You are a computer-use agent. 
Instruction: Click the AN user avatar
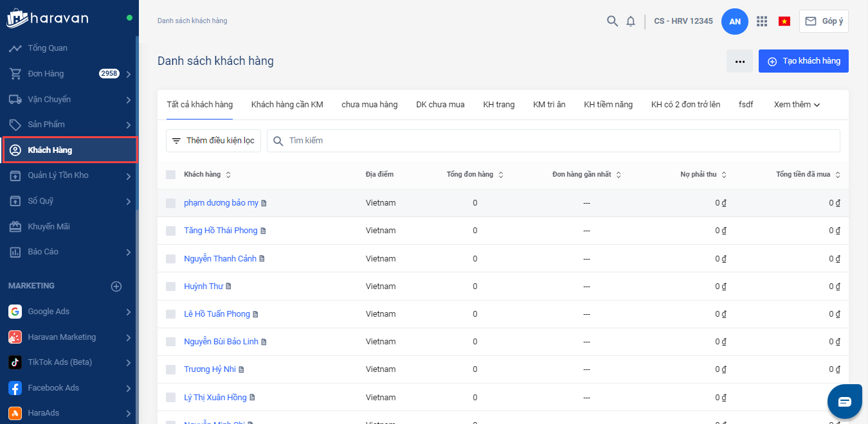(735, 21)
